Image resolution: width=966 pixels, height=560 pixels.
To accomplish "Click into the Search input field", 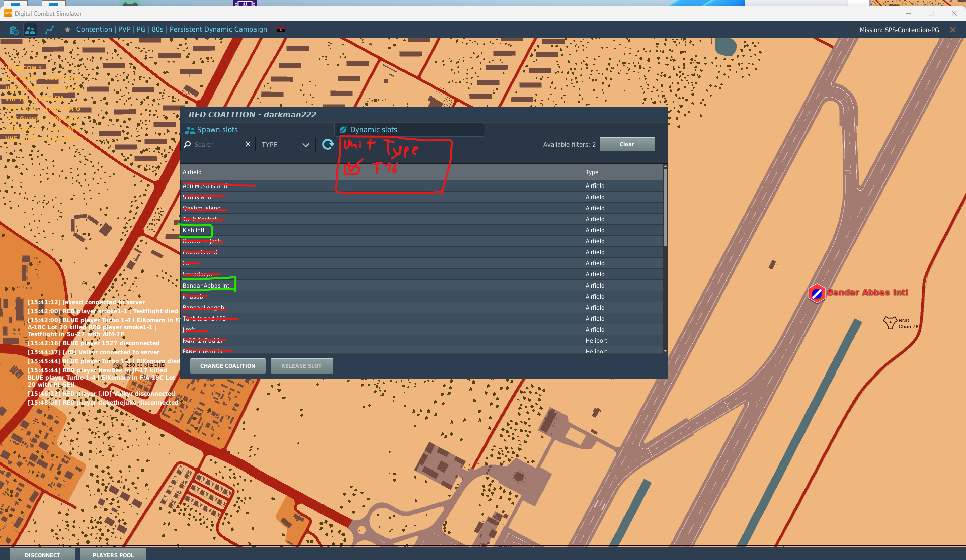I will [217, 145].
